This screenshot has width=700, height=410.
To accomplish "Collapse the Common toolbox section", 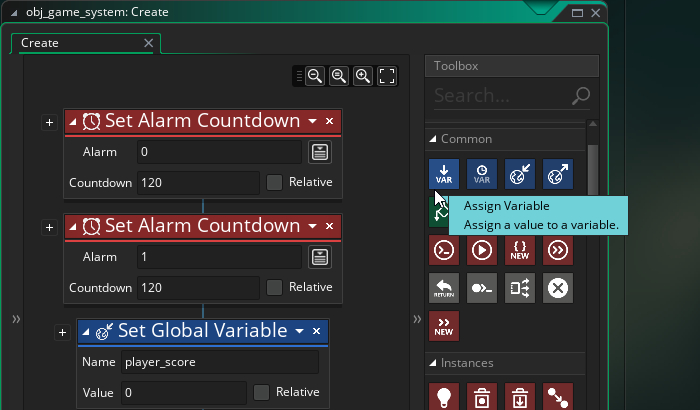I will (x=433, y=139).
